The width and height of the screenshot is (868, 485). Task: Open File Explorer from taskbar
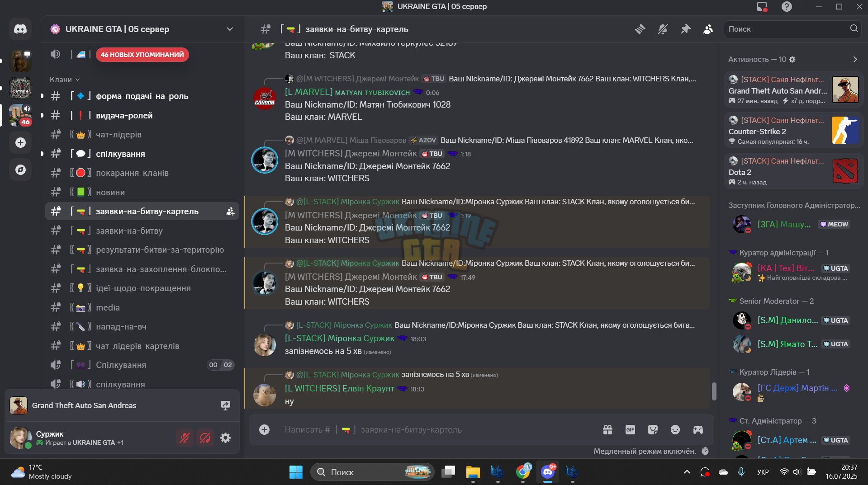[473, 472]
